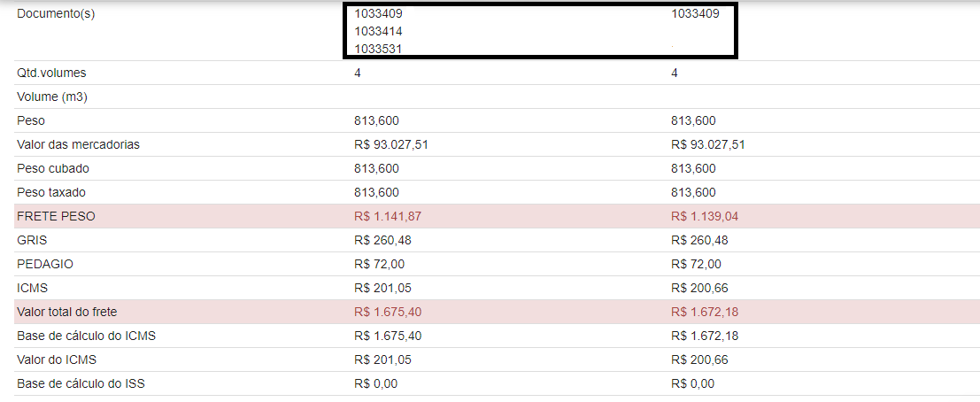Select the highlighted FRETE PESO label
The height and width of the screenshot is (402, 980).
(56, 216)
